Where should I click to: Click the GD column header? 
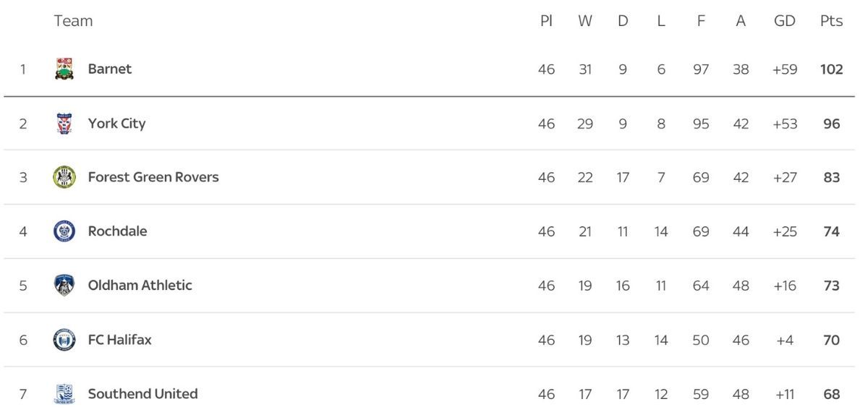click(784, 21)
